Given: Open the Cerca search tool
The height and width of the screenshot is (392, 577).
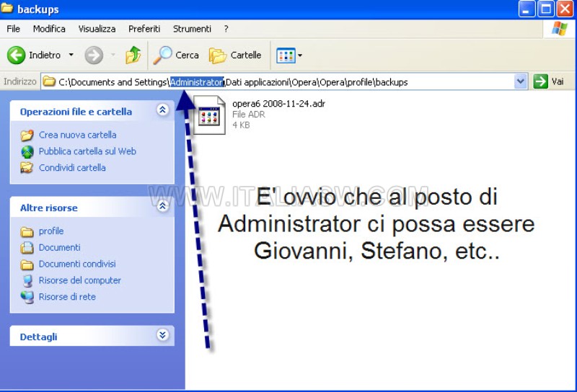Looking at the screenshot, I should 176,55.
